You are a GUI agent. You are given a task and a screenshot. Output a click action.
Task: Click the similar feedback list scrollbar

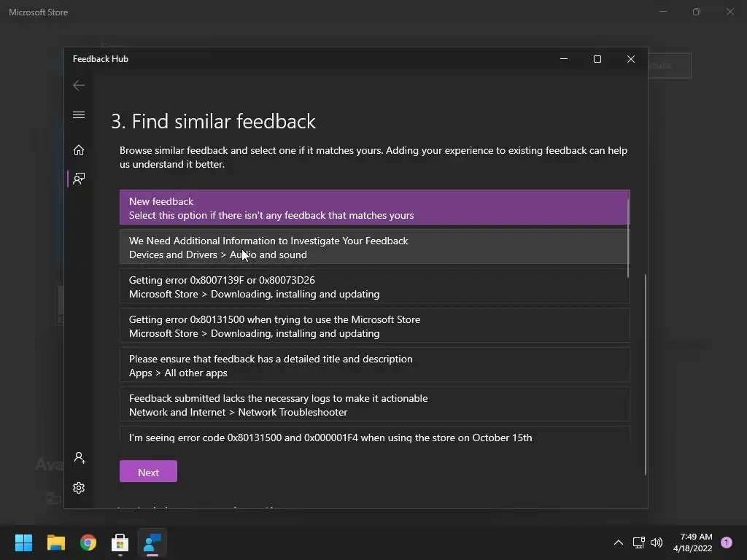coord(628,238)
